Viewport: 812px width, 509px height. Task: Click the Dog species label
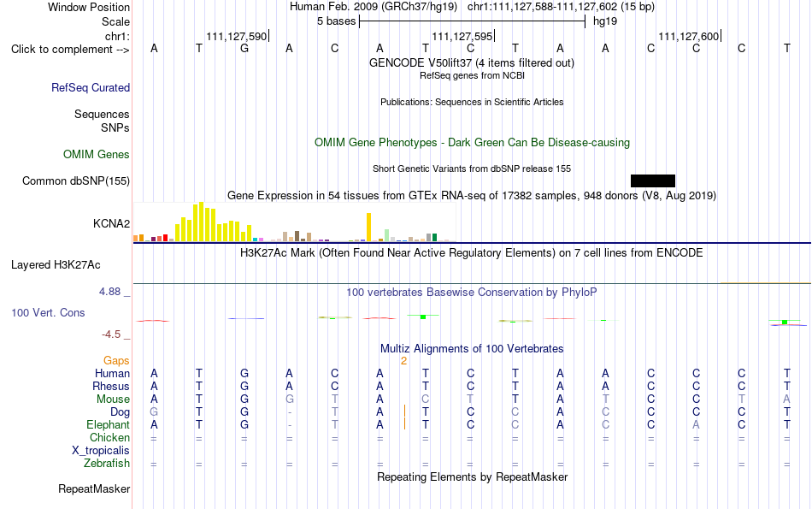(x=120, y=412)
